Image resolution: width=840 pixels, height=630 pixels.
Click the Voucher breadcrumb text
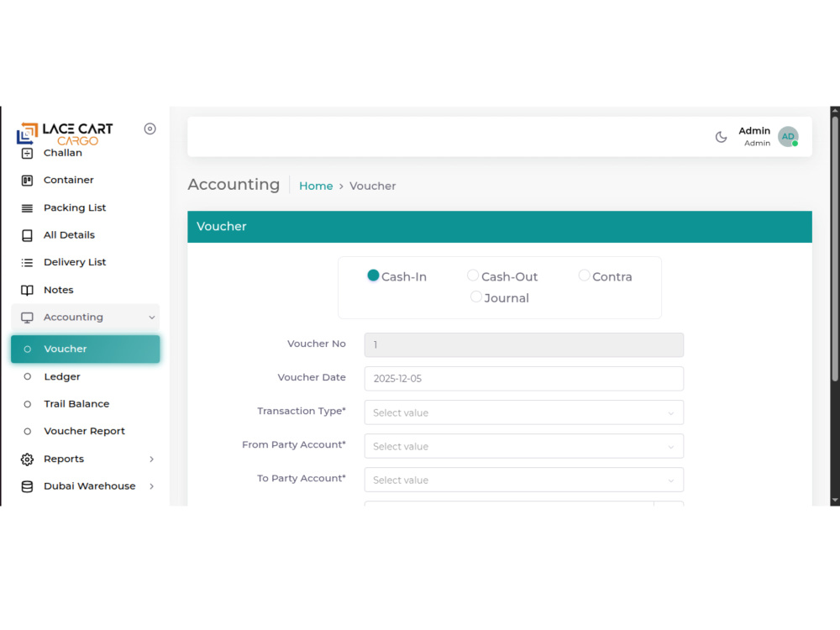coord(373,186)
